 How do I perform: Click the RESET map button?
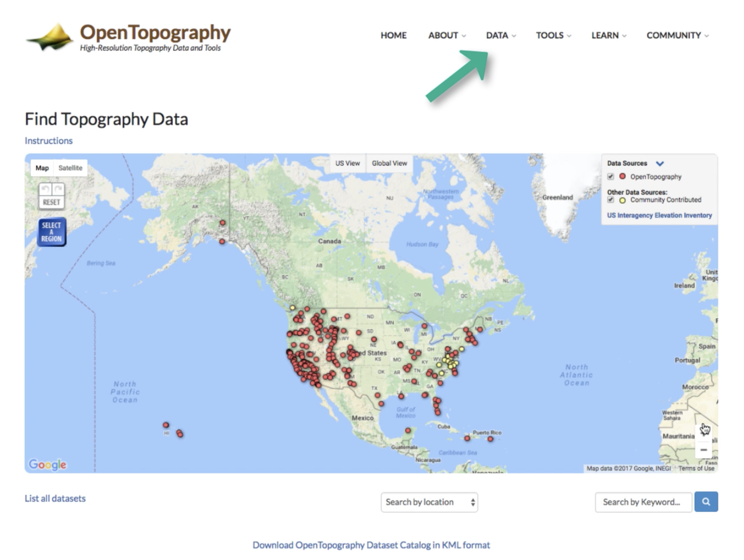51,202
